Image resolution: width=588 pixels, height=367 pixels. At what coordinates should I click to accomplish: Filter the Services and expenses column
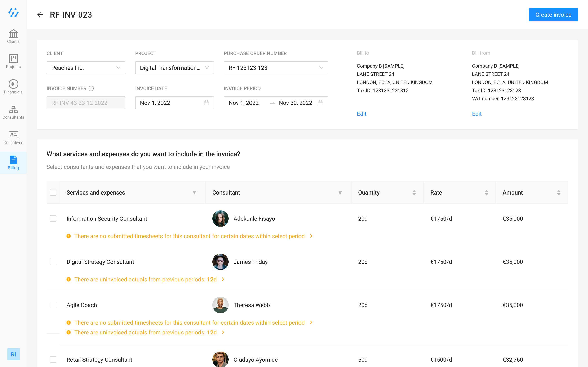(x=194, y=192)
